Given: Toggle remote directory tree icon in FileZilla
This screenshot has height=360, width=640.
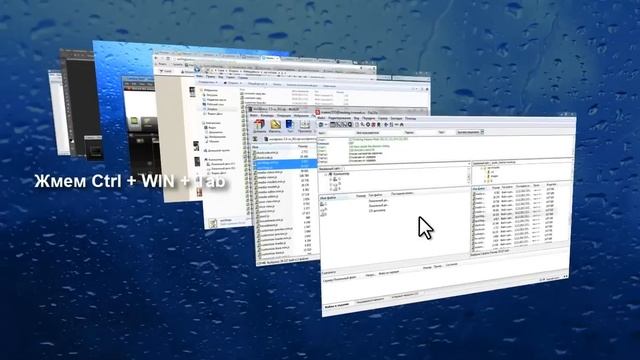Looking at the screenshot, I should pyautogui.click(x=344, y=124).
